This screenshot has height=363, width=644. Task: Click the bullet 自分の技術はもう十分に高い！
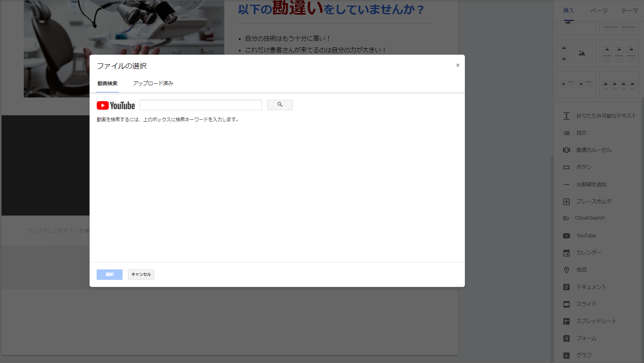click(287, 38)
